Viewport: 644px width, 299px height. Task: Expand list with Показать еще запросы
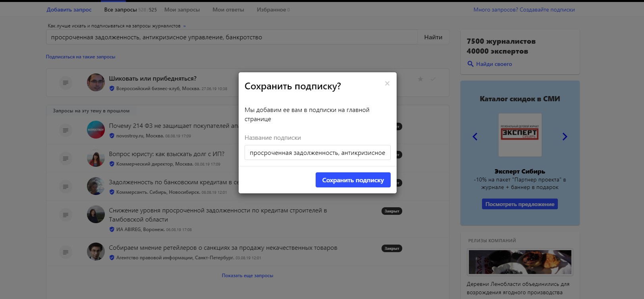[x=247, y=276]
